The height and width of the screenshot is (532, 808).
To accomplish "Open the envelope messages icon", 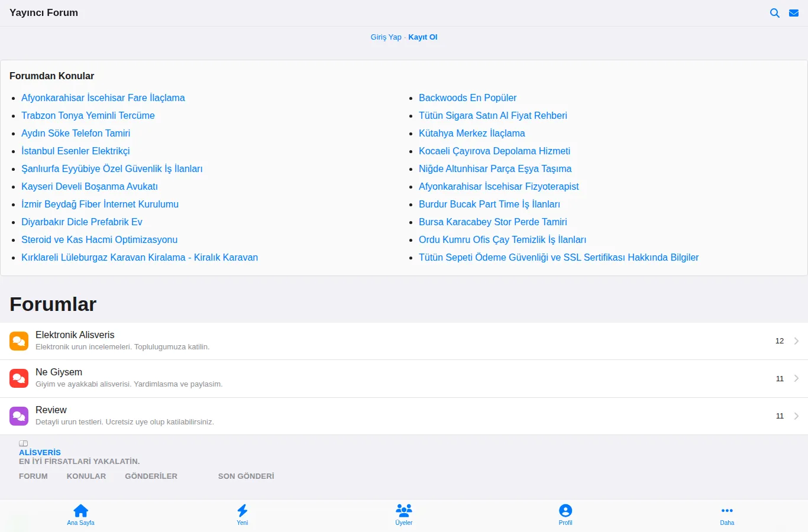I will tap(794, 13).
